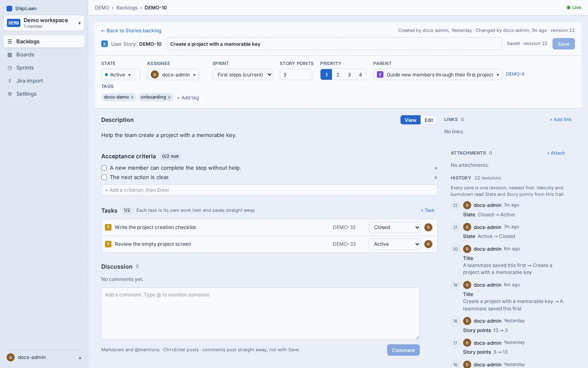Click the task icon of DEMO-32 row
Viewport: 588px width, 368px height.
108,227
